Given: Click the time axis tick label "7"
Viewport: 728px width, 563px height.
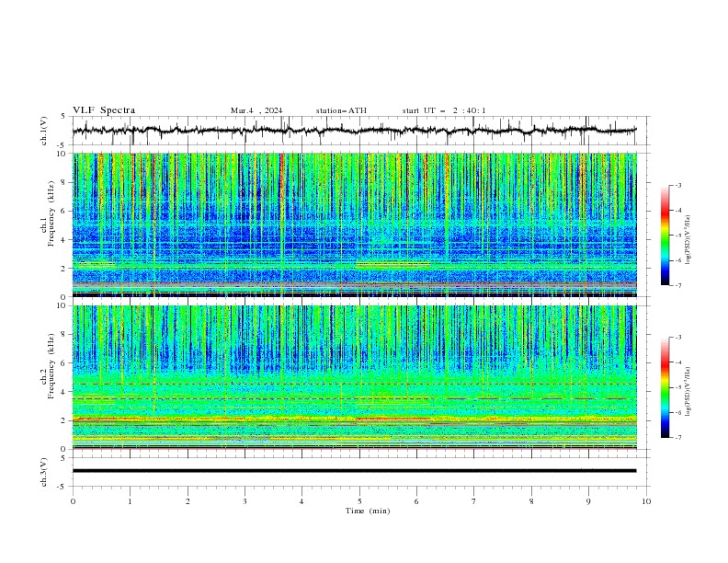Looking at the screenshot, I should pos(474,501).
